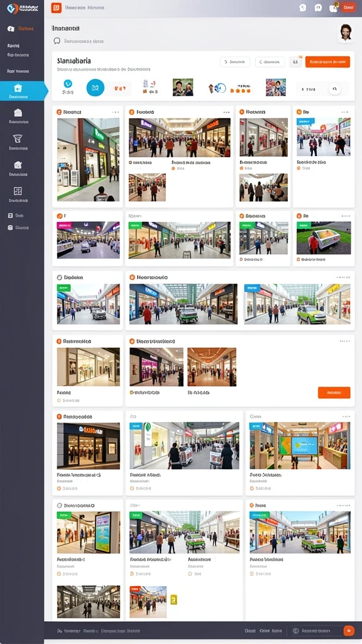Click the large blue circle icon in the filter row

tap(96, 87)
